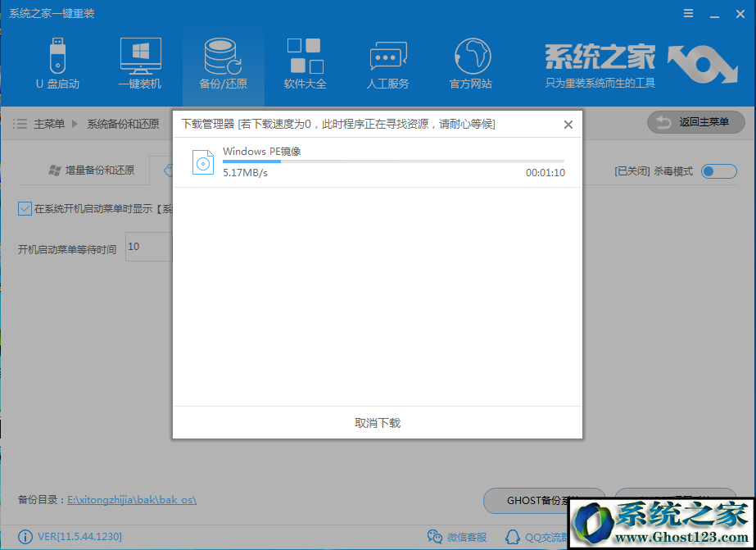This screenshot has width=756, height=550.
Task: Close the 系统之家 application window
Action: coord(740,14)
